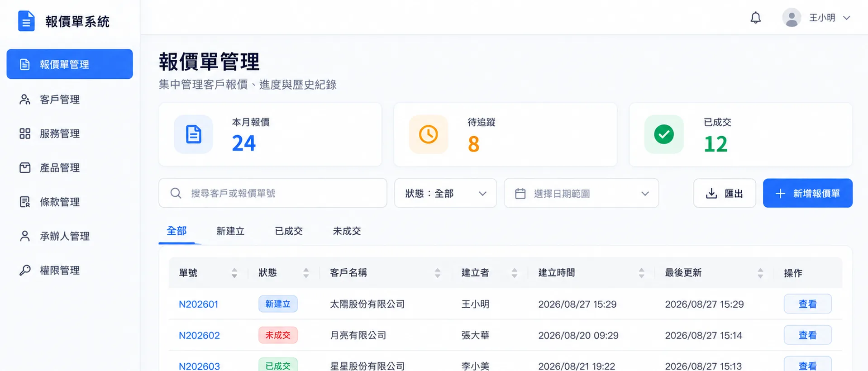868x371 pixels.
Task: Click 張大華 in the 建立者 column
Action: click(475, 335)
